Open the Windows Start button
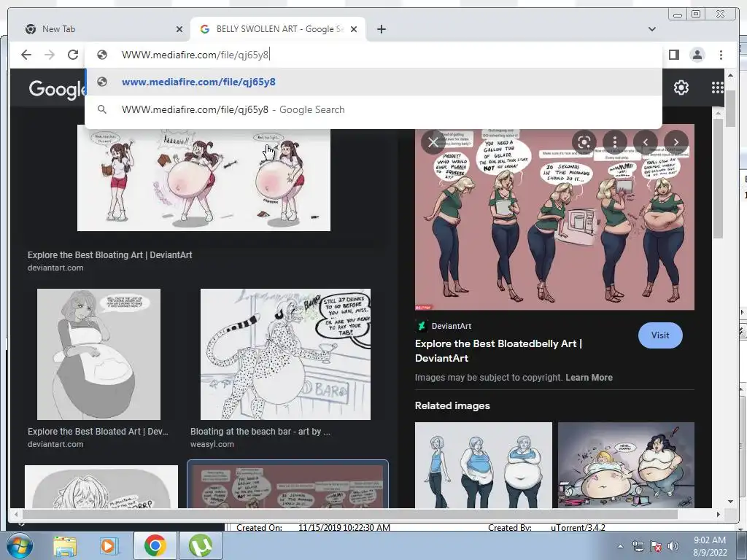The width and height of the screenshot is (747, 560). tap(19, 545)
